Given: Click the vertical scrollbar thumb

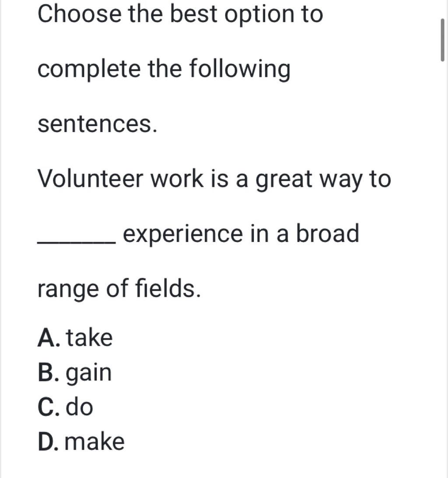Looking at the screenshot, I should (442, 40).
